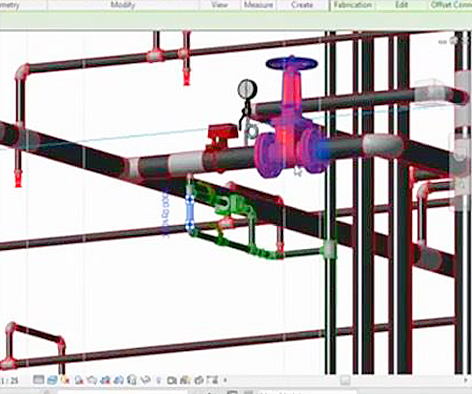Screen dimensions: 472x394
Task: Expand the small arrow after view control icons
Action: click(225, 380)
